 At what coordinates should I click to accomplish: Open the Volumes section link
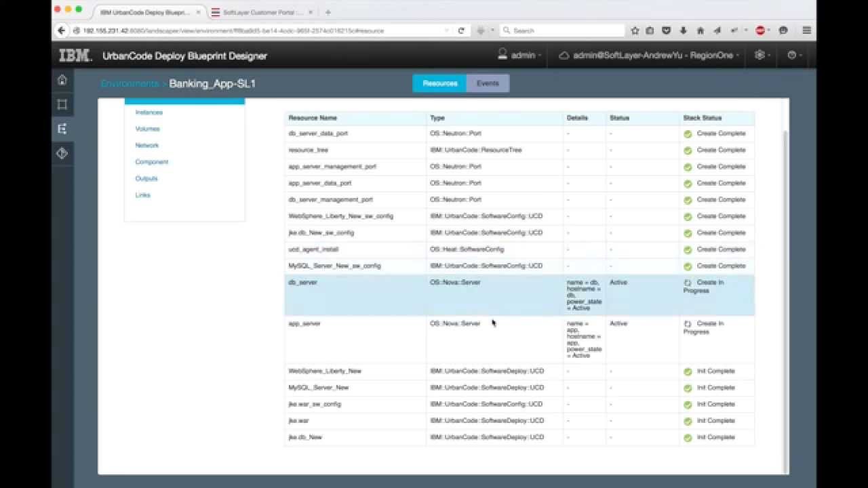(x=147, y=129)
